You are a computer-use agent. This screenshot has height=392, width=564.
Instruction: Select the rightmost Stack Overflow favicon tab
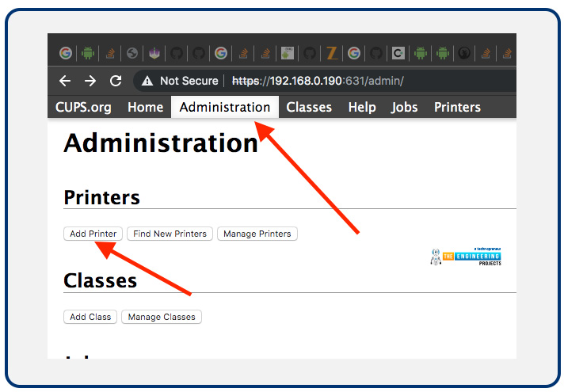point(507,53)
